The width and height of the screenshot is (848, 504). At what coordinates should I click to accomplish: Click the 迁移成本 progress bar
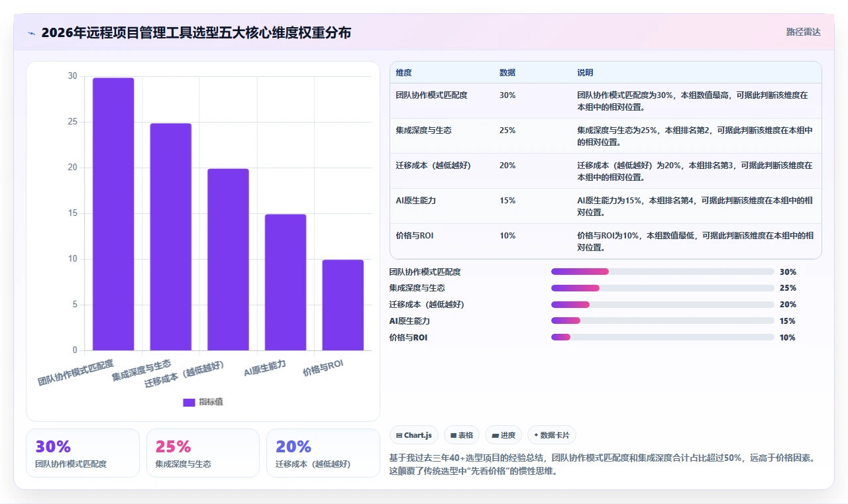[x=662, y=305]
